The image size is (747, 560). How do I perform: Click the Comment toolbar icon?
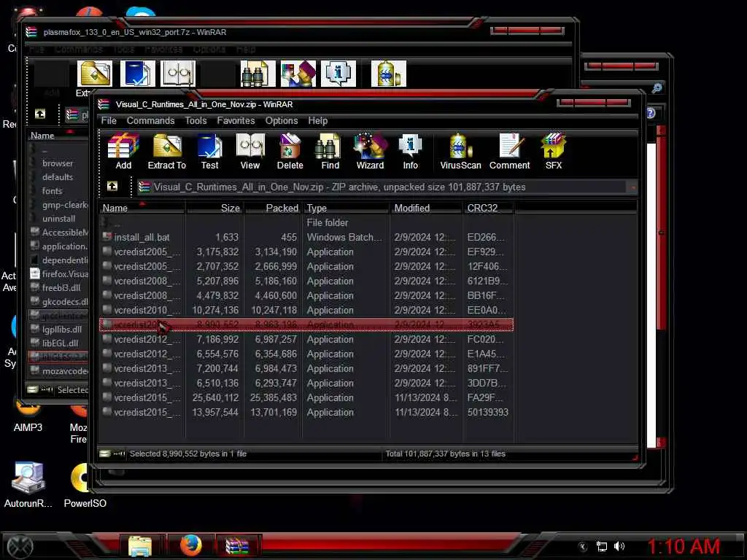coord(510,152)
